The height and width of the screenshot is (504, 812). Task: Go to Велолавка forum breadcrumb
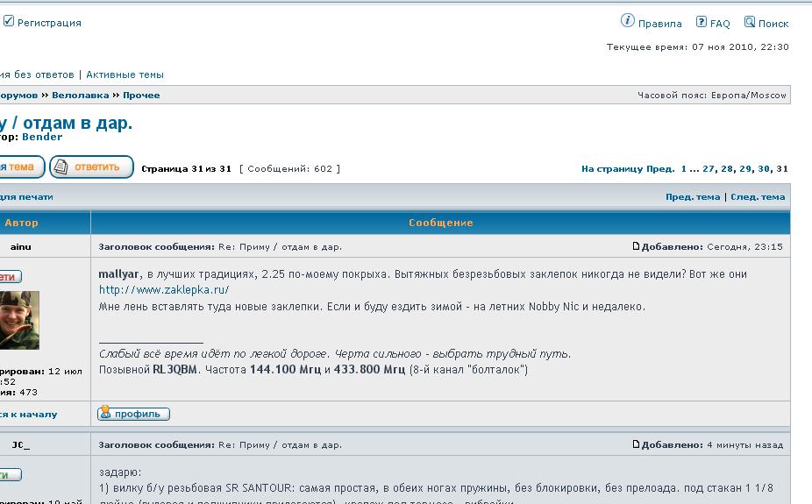point(80,96)
